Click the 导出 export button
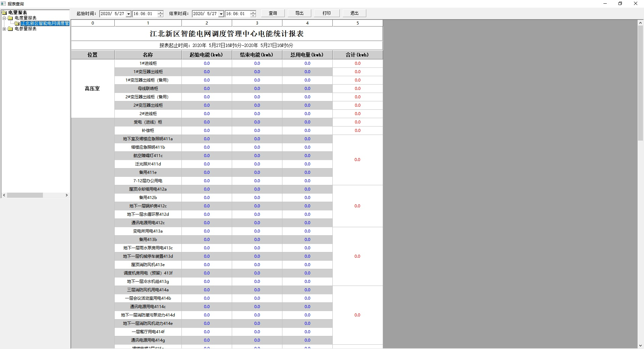644x349 pixels. 299,13
